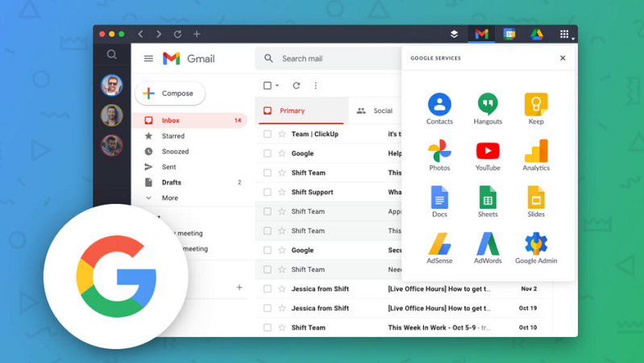Click the Compose button
This screenshot has height=363, width=644.
coord(170,94)
